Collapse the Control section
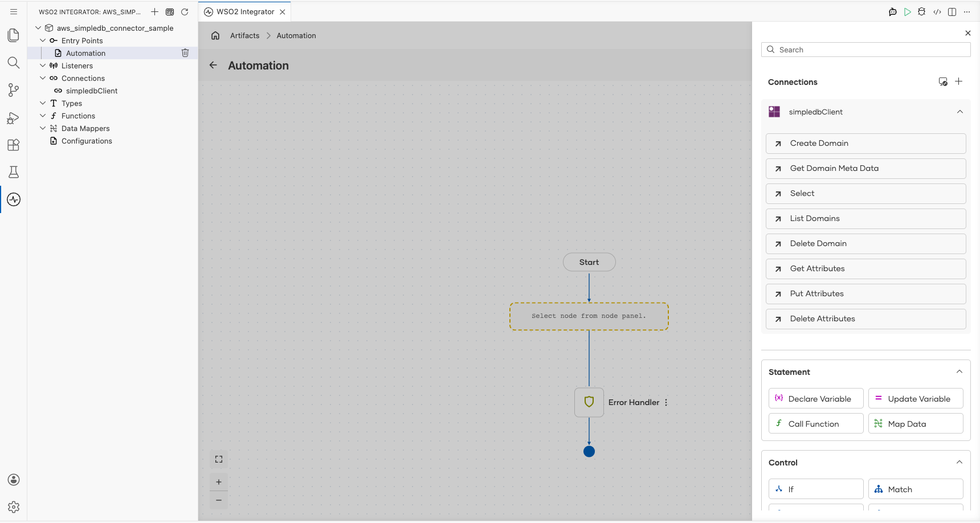The image size is (980, 523). coord(959,462)
